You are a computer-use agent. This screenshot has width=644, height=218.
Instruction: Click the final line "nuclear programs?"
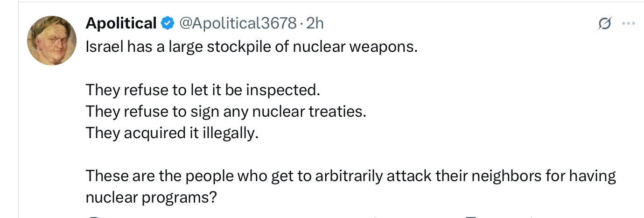pyautogui.click(x=152, y=198)
